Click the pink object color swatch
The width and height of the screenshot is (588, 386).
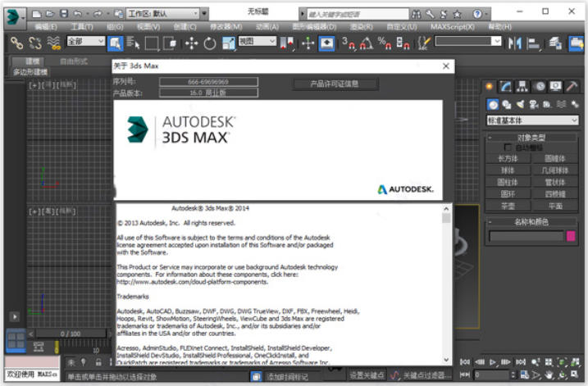coord(571,236)
